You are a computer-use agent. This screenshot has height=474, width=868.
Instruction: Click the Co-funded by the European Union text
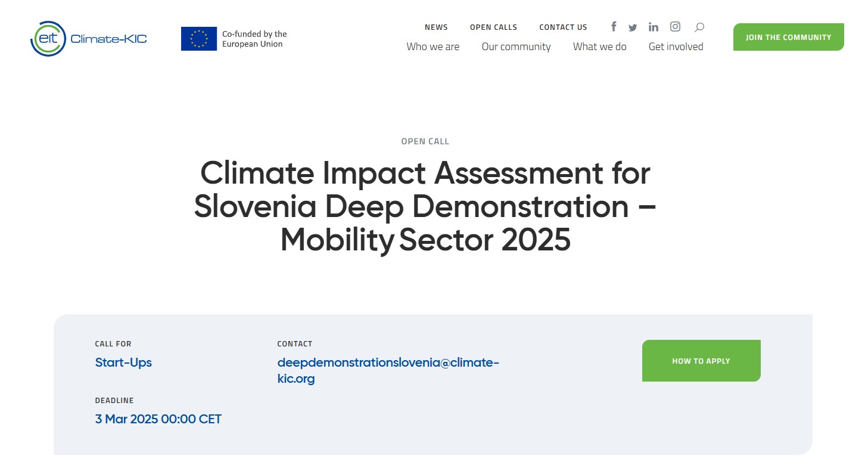coord(254,39)
